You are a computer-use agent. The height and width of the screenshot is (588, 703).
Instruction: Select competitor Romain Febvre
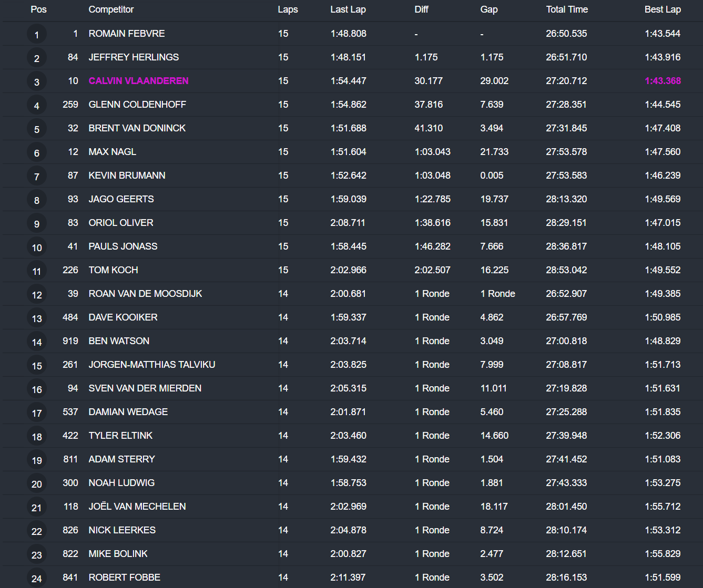tap(127, 34)
